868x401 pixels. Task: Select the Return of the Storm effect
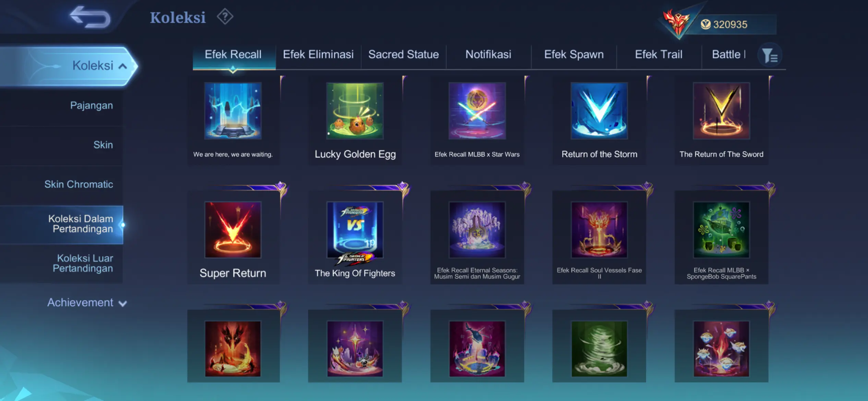coord(599,120)
